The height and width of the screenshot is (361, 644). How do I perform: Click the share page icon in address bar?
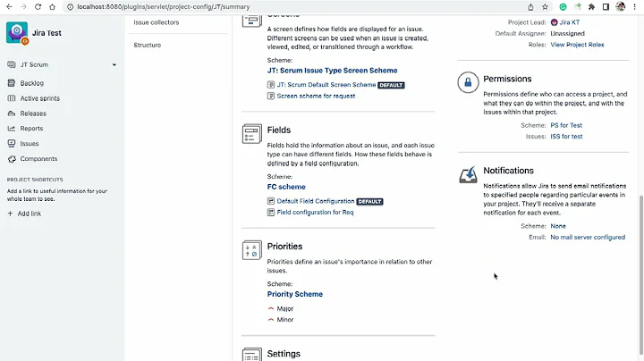click(x=530, y=7)
